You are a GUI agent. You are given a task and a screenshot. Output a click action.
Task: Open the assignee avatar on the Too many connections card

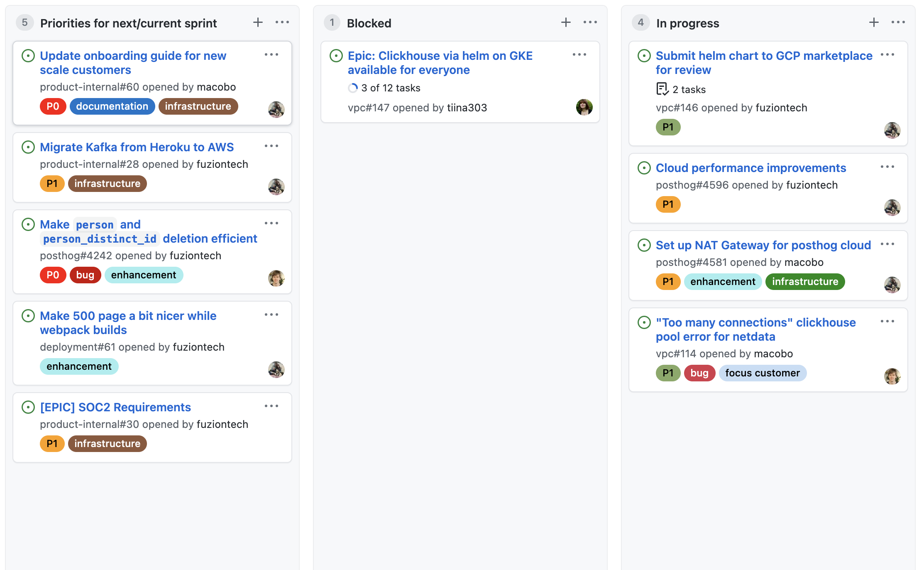click(892, 376)
